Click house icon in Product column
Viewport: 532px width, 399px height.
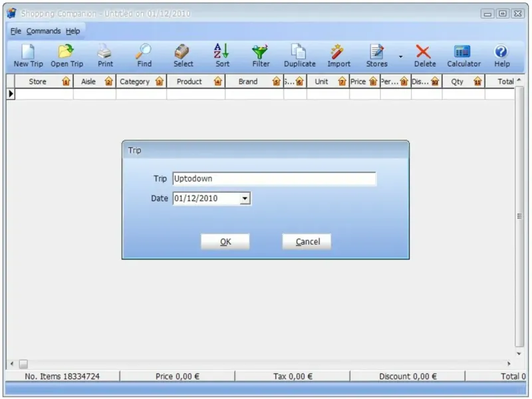(218, 81)
